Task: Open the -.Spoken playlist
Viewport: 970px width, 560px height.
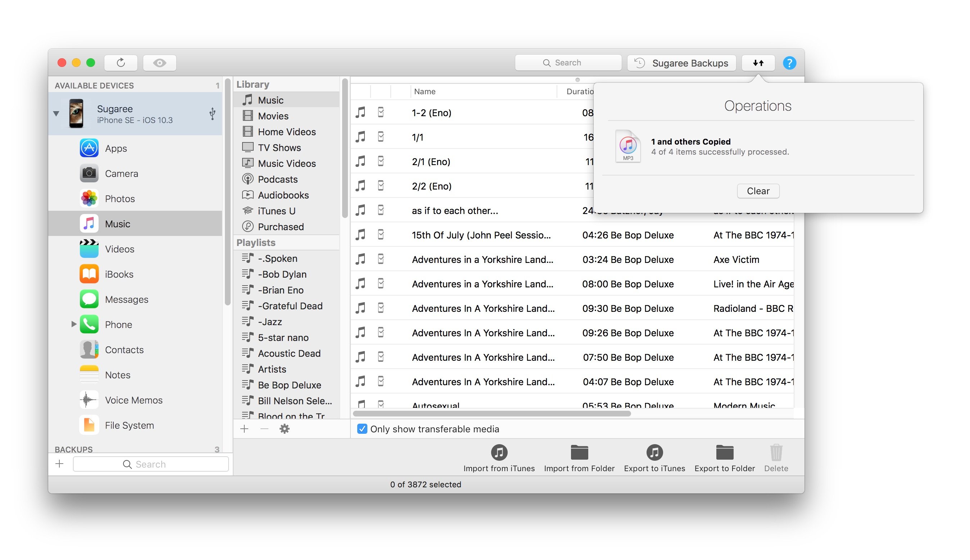Action: (x=286, y=258)
